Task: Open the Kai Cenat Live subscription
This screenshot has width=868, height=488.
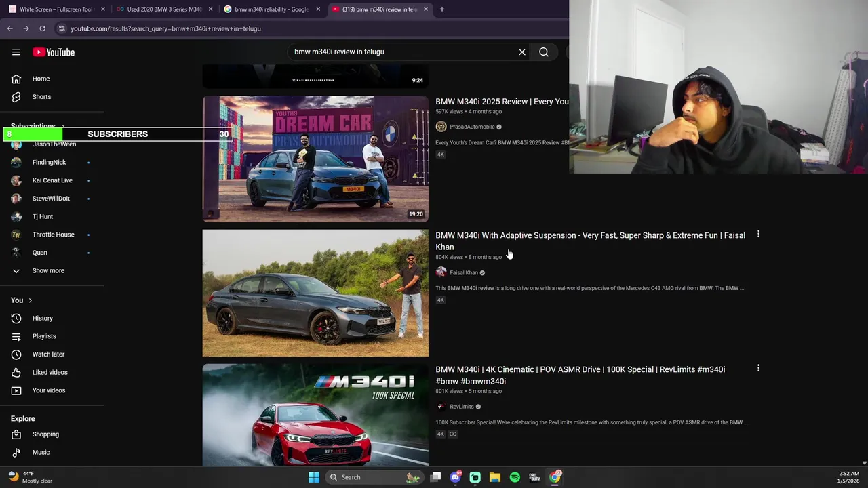Action: click(52, 180)
